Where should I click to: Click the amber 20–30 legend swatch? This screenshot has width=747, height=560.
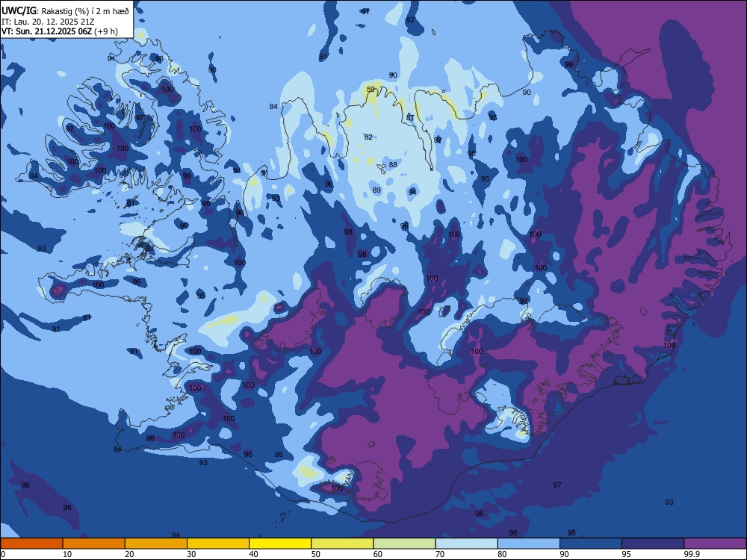tap(156, 544)
